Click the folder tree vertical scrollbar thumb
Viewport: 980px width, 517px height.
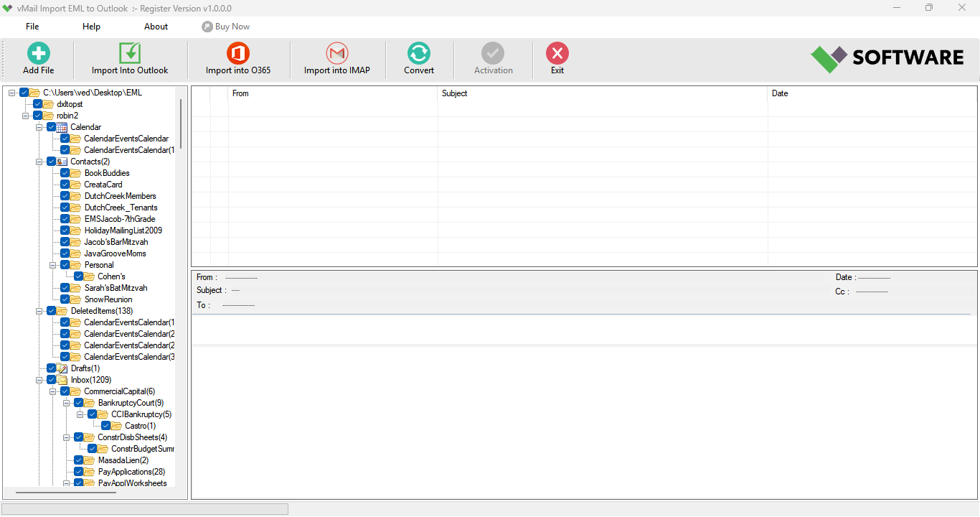(x=181, y=124)
